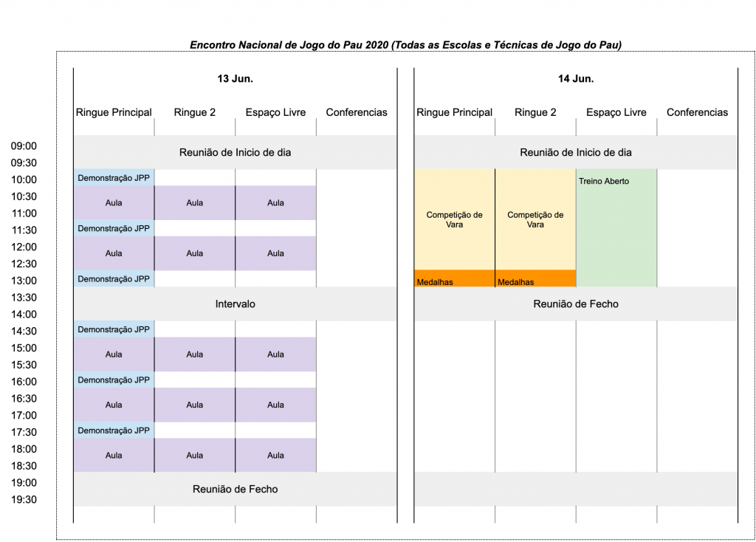Click Competição de Vara under Ringue Principal
Viewport: 756px width, 542px height.
[x=454, y=219]
